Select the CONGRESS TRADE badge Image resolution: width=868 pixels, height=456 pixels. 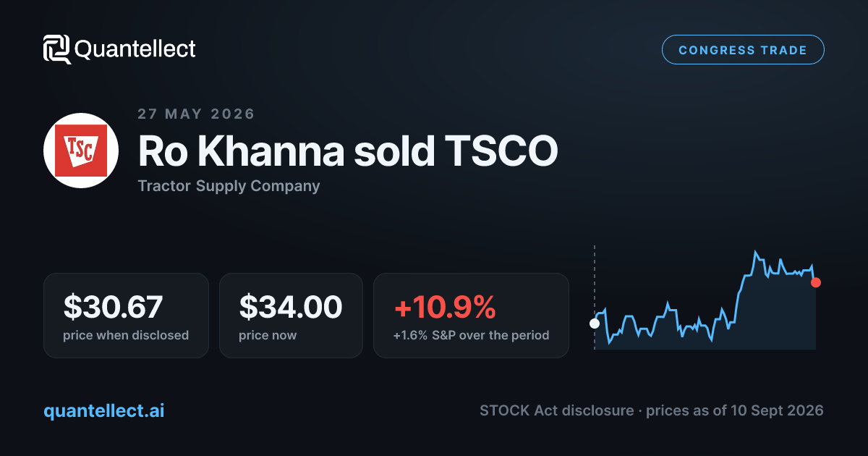(x=743, y=50)
